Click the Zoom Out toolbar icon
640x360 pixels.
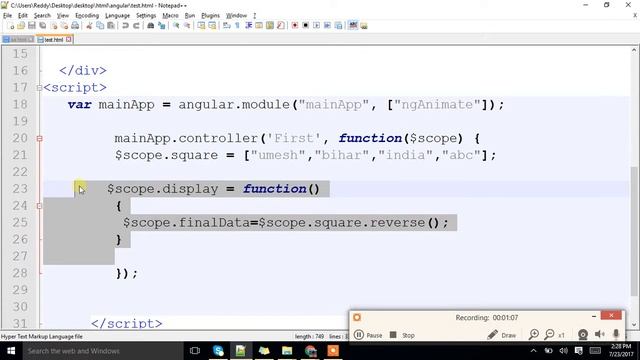click(187, 26)
